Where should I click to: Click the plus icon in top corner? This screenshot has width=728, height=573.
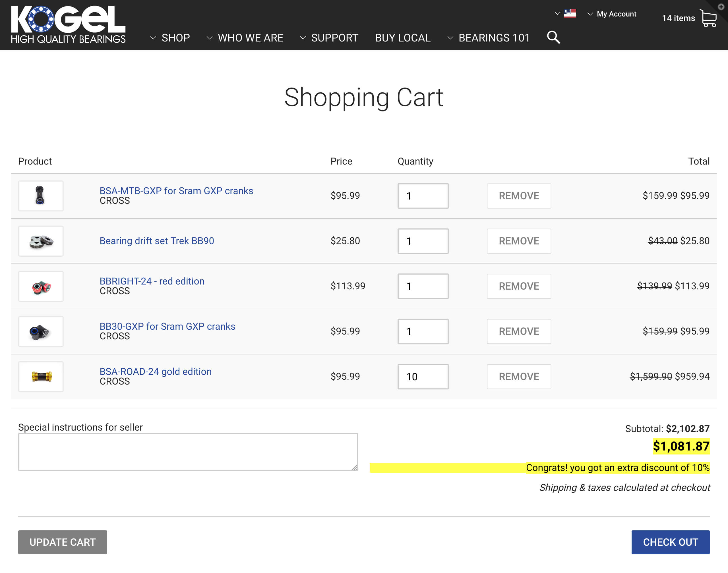(721, 7)
